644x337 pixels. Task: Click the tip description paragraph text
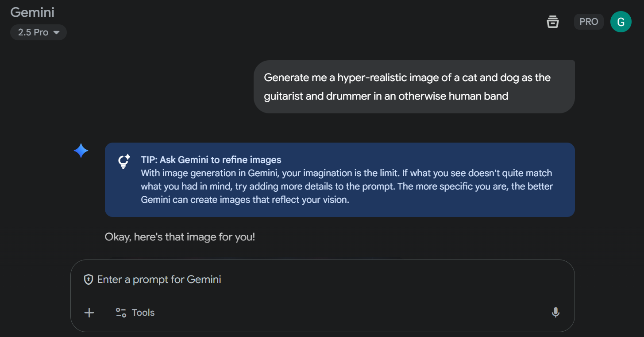click(346, 186)
